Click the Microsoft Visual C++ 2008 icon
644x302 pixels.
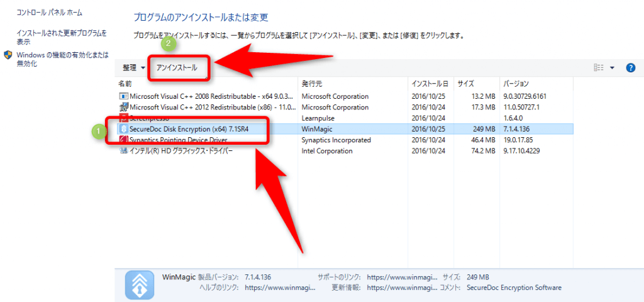(123, 96)
